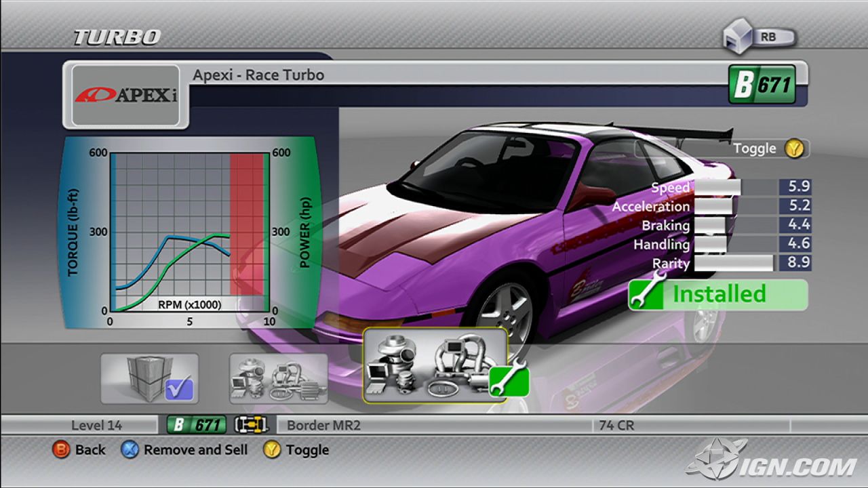Click the Rarity rating bar
This screenshot has height=488, width=868.
(736, 263)
